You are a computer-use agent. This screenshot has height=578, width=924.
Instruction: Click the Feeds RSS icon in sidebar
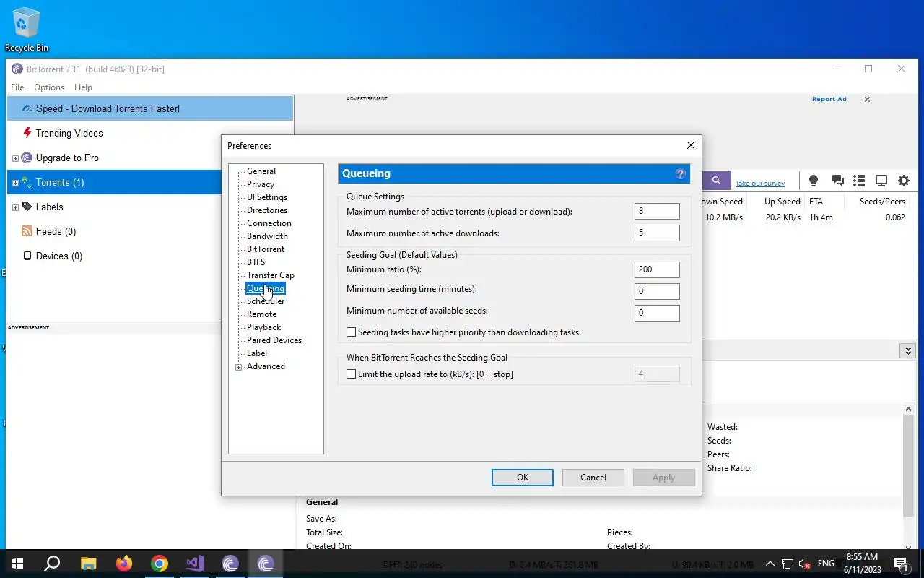pos(27,231)
